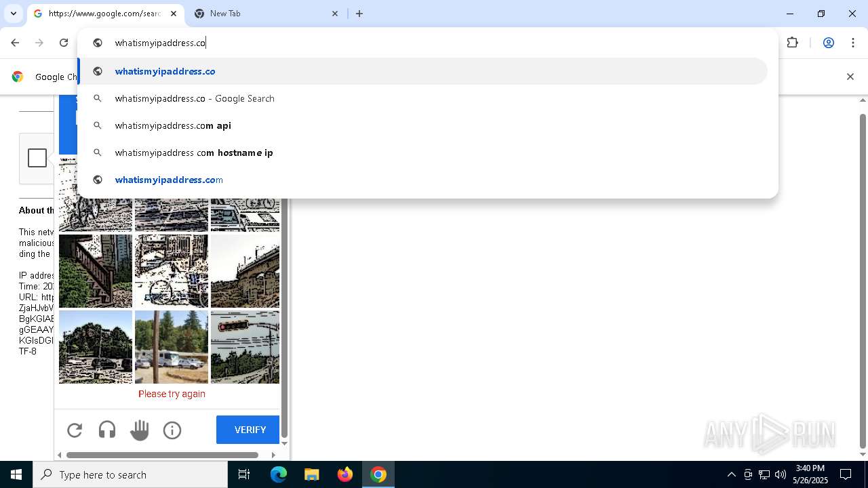The height and width of the screenshot is (488, 868).
Task: Click the Please try again message
Action: point(172,394)
